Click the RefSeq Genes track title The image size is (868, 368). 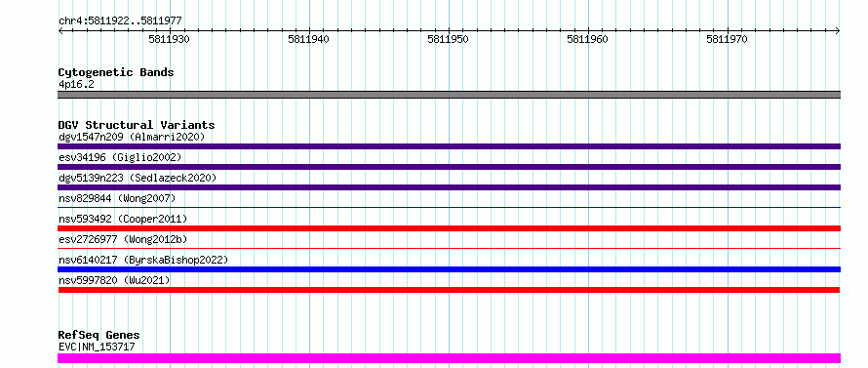point(99,336)
